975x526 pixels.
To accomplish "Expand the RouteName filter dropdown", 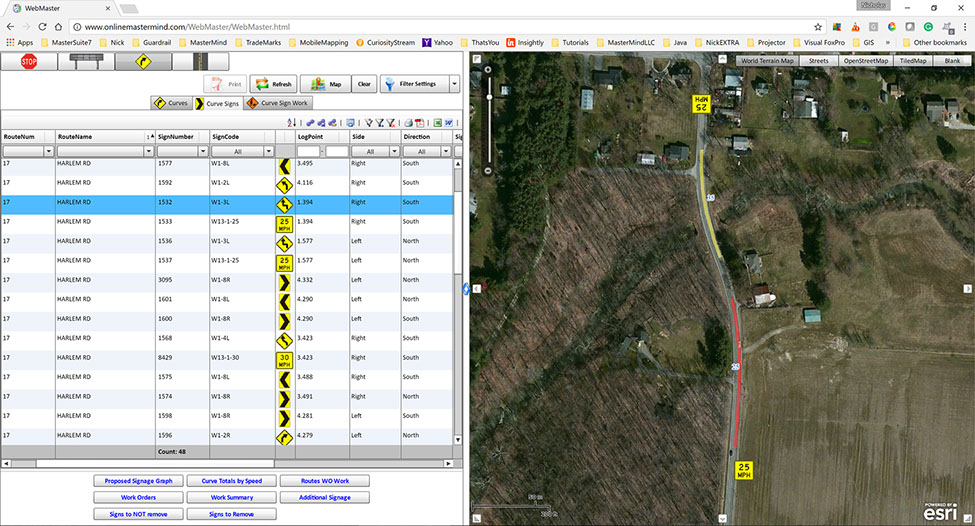I will 149,152.
